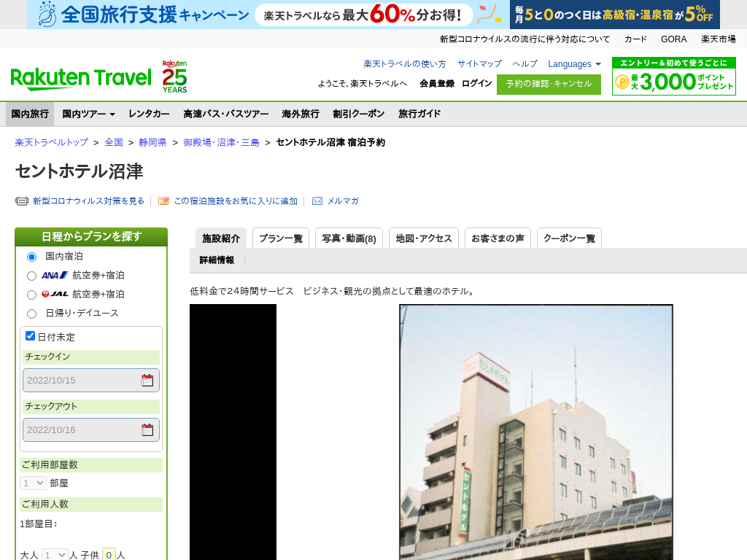Switch to the 施設紹介 tab
747x560 pixels.
[221, 238]
